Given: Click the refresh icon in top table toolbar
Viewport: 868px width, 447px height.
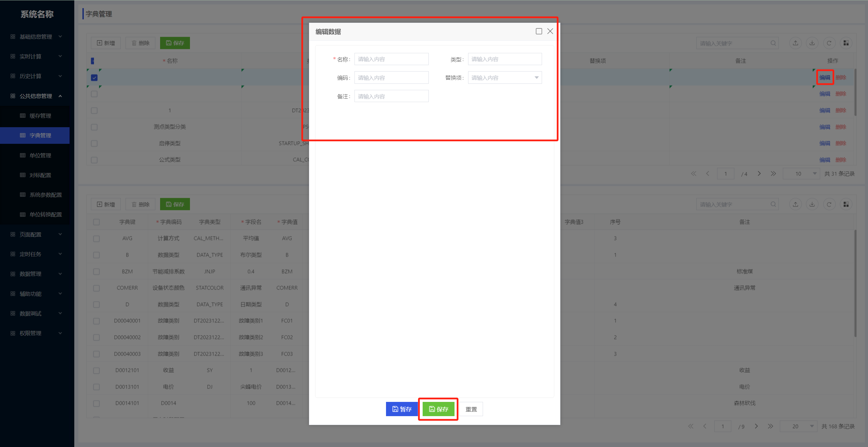Looking at the screenshot, I should click(x=829, y=43).
